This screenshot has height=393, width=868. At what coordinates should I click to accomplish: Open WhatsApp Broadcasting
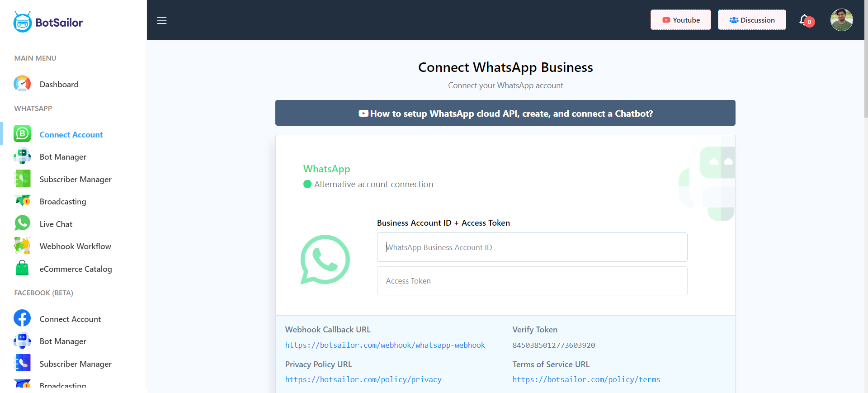click(63, 202)
